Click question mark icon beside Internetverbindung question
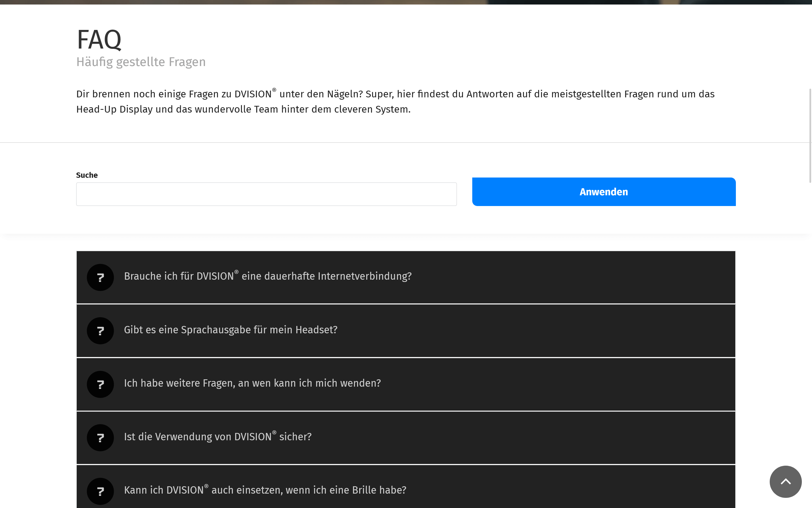Screen dimensions: 812x508 tap(100, 277)
